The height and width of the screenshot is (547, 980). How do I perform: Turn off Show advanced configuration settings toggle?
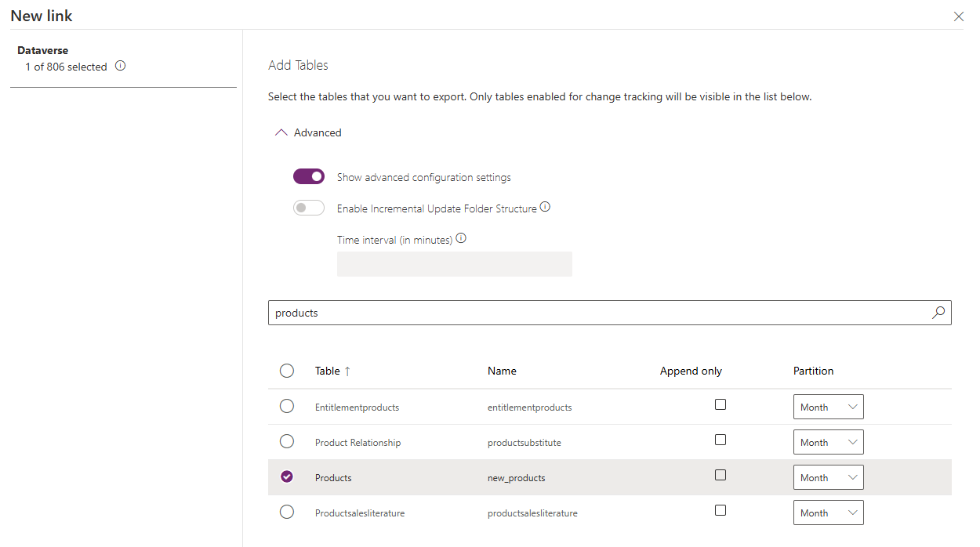tap(309, 177)
